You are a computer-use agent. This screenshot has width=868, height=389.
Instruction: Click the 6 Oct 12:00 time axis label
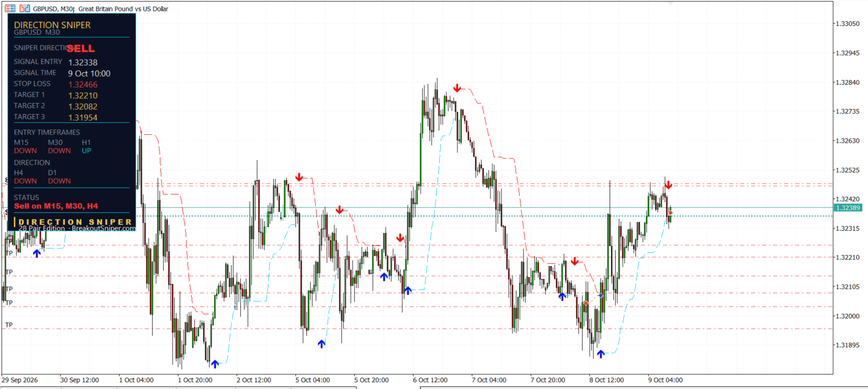430,380
